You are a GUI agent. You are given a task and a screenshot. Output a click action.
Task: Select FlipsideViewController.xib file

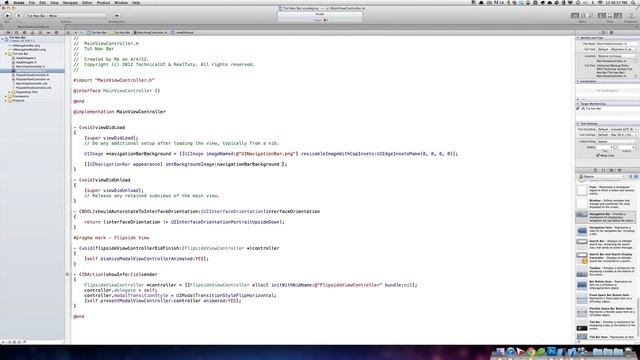pyautogui.click(x=33, y=87)
